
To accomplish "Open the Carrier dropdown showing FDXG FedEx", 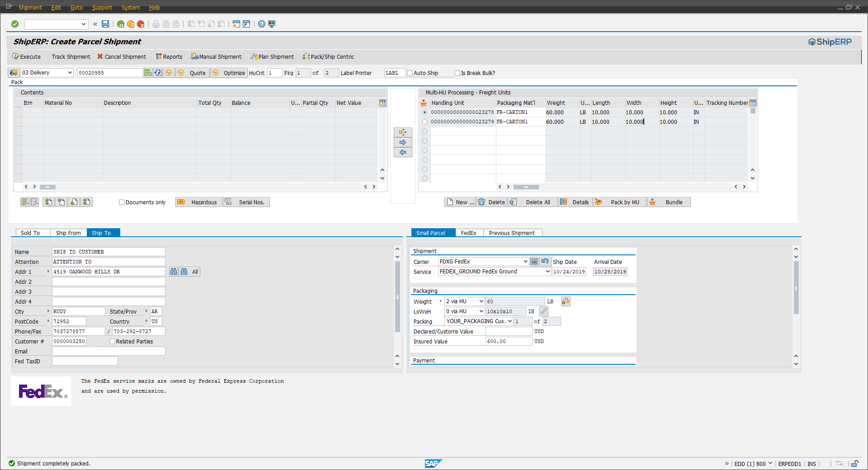I will pos(524,261).
